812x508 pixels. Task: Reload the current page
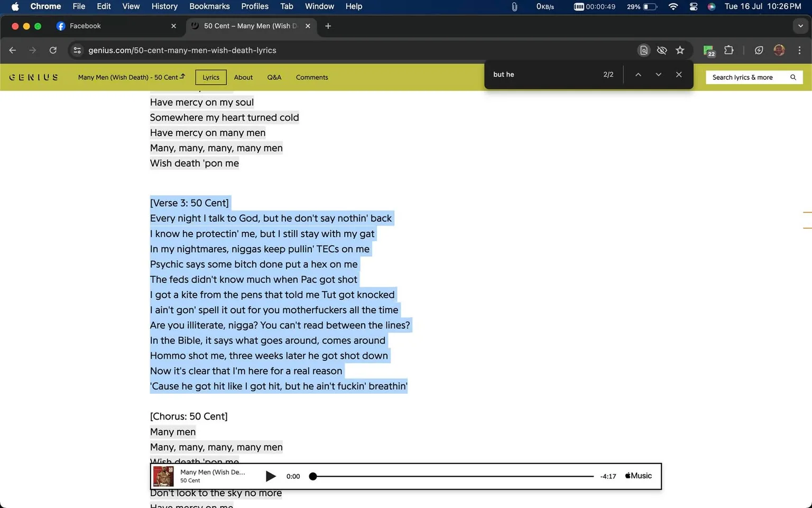point(53,50)
